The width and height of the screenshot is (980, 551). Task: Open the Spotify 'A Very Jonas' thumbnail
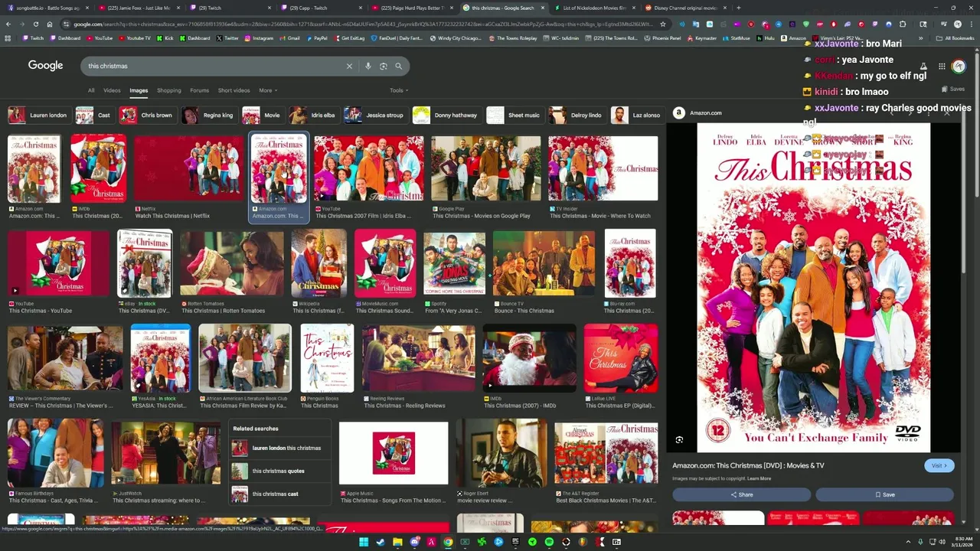tap(455, 262)
